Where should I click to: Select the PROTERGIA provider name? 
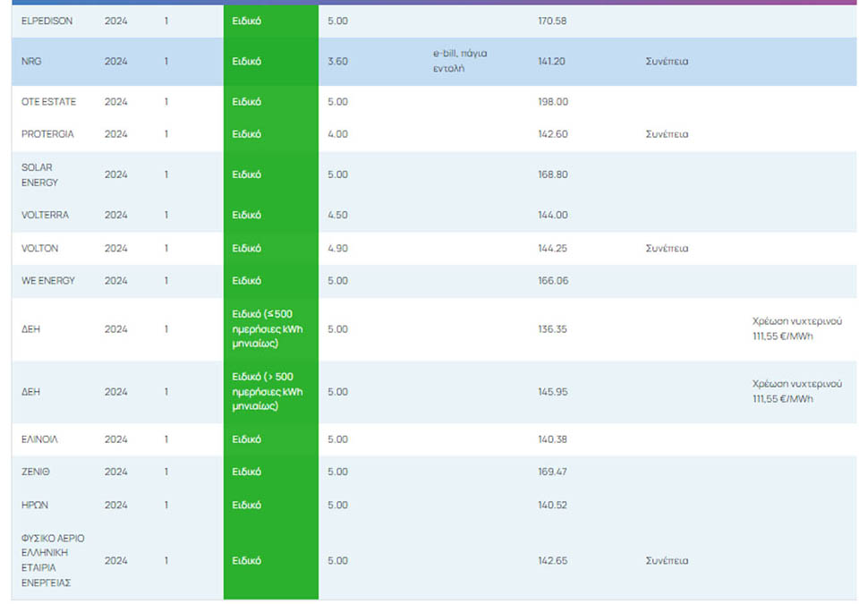click(47, 134)
